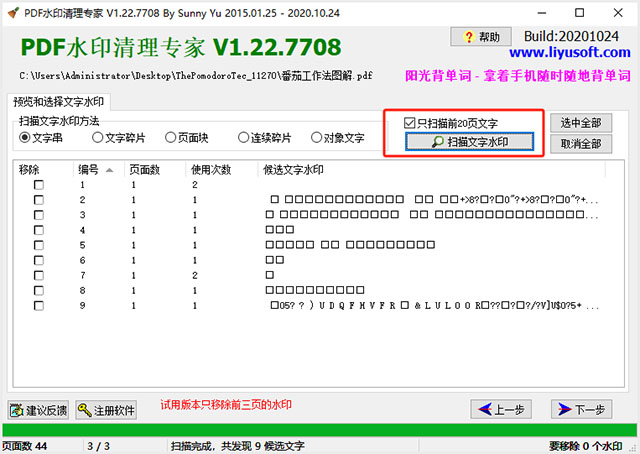The width and height of the screenshot is (640, 454).
Task: Visit www.liyusoft.com link
Action: click(570, 53)
